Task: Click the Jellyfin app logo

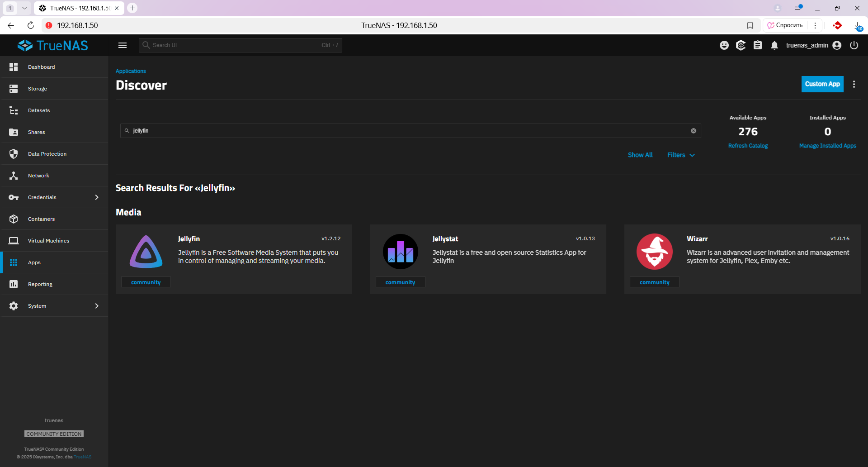Action: tap(146, 252)
